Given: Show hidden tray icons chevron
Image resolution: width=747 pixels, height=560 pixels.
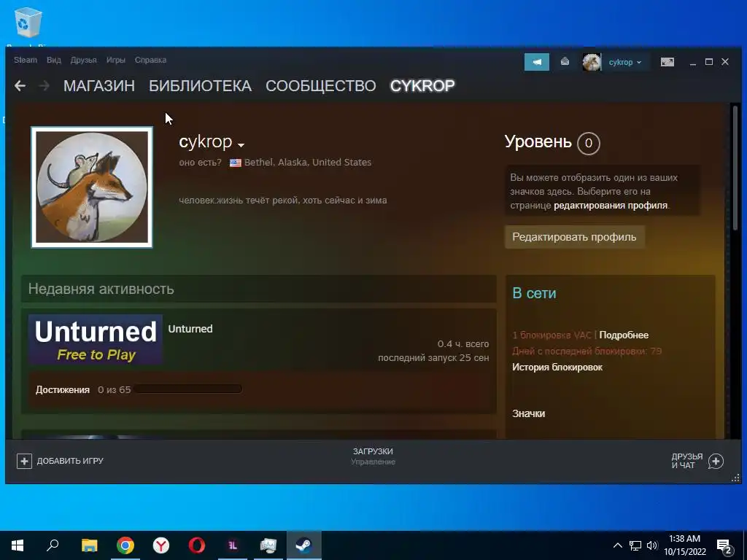Looking at the screenshot, I should point(617,545).
